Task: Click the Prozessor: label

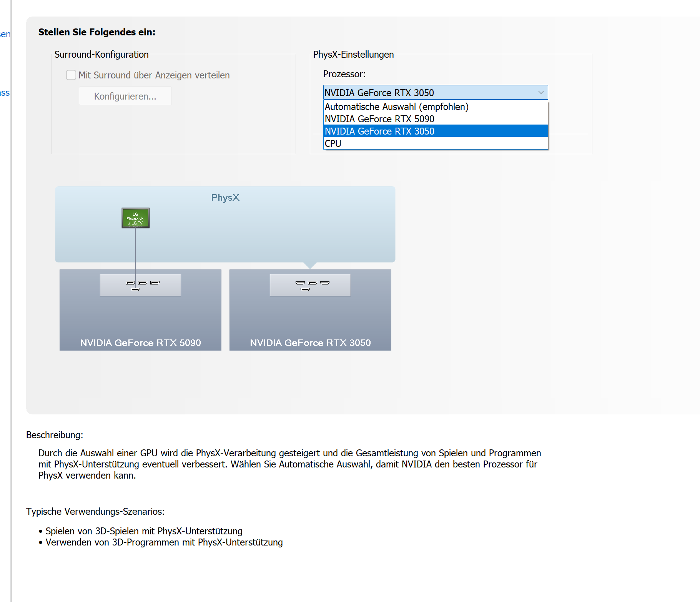Action: pos(344,74)
